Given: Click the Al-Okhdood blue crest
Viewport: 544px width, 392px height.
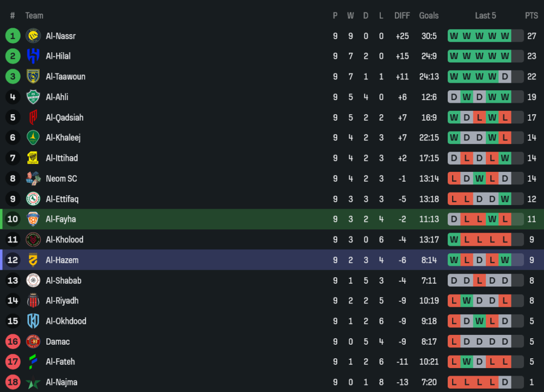Looking at the screenshot, I should click(x=33, y=321).
